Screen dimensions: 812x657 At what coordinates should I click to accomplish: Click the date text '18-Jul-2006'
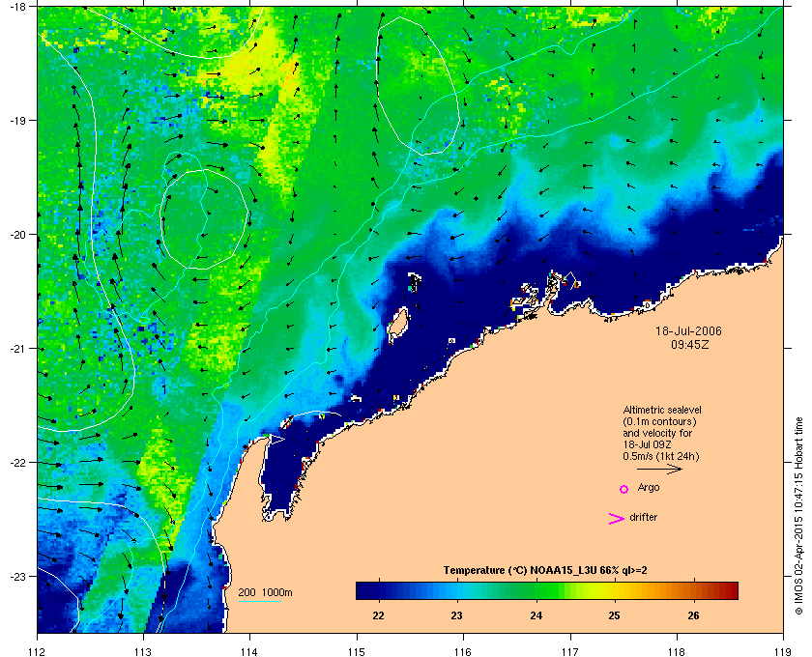coord(688,330)
